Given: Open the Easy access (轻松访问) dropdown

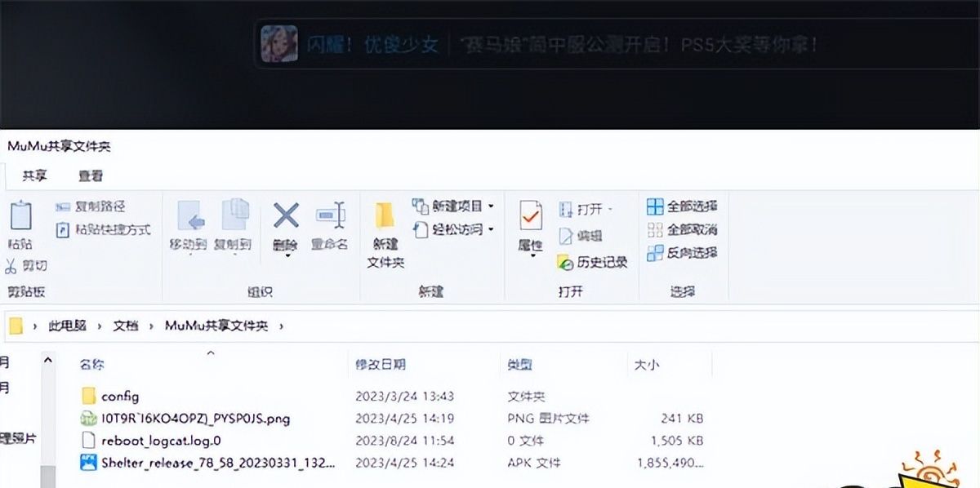Looking at the screenshot, I should point(453,229).
